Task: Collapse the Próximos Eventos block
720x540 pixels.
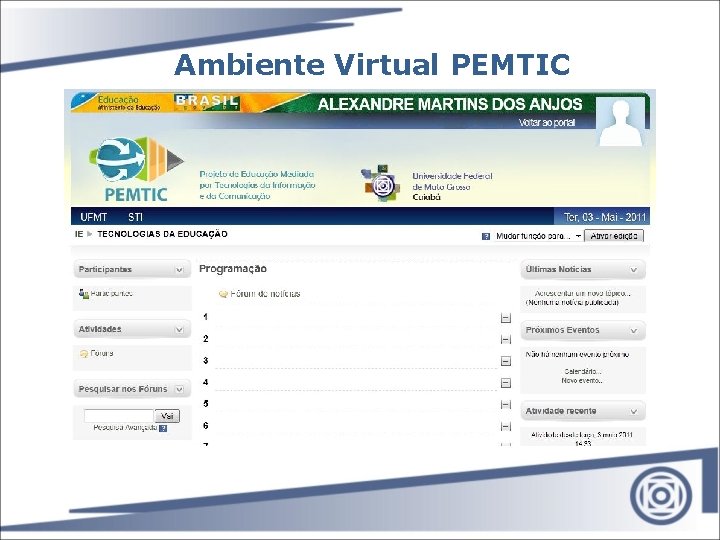Action: tap(634, 331)
